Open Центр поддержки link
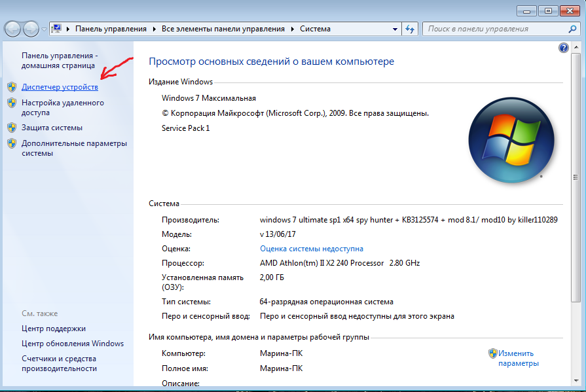Image resolution: width=586 pixels, height=392 pixels. [54, 329]
